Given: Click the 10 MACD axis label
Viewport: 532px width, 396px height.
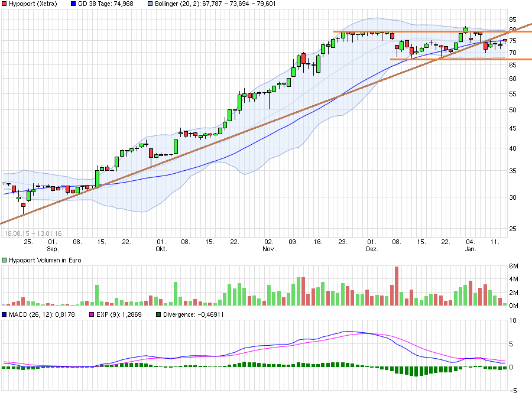Looking at the screenshot, I should [x=512, y=320].
